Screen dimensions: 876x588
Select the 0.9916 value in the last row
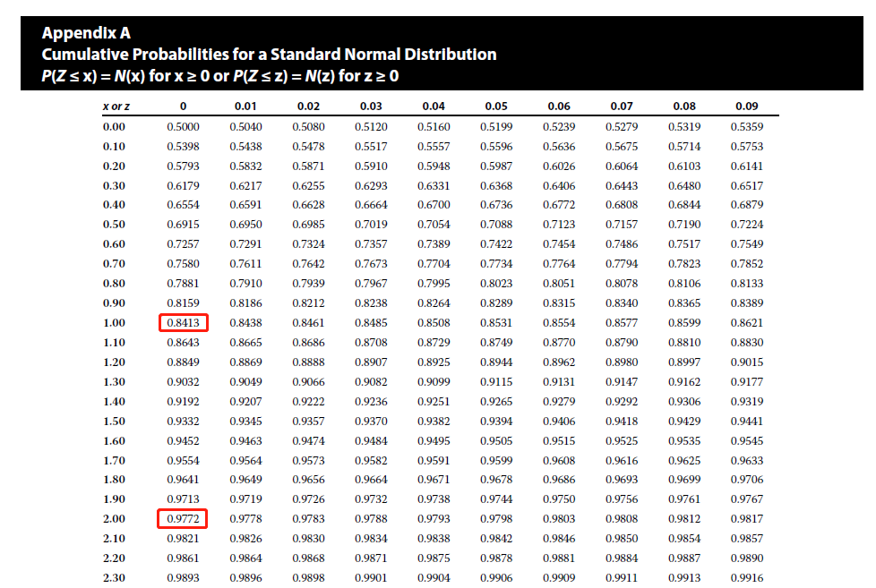[x=747, y=578]
